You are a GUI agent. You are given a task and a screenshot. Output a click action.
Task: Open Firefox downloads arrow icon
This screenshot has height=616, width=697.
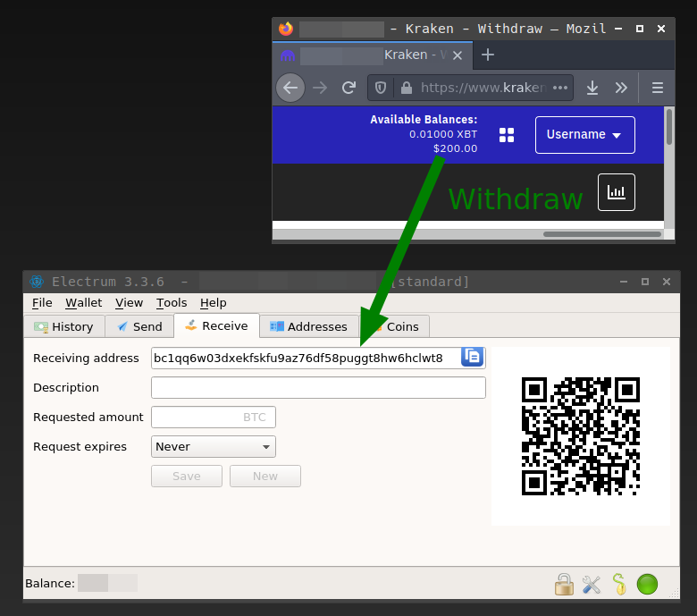pos(592,88)
